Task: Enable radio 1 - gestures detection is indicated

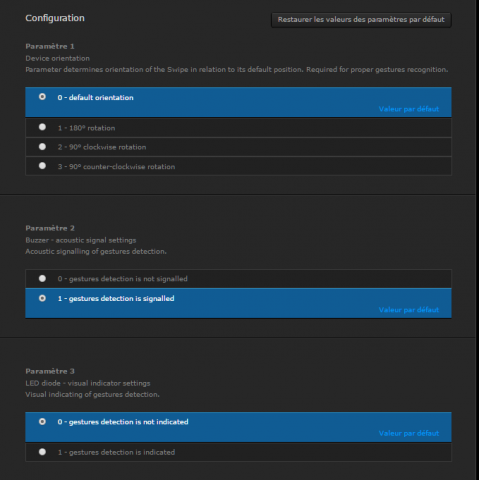Action: pyautogui.click(x=42, y=452)
